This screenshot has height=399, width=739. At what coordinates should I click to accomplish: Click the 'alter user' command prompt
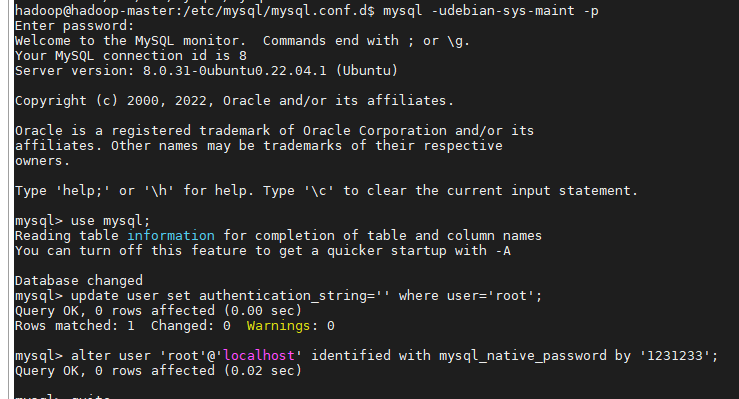(x=366, y=356)
